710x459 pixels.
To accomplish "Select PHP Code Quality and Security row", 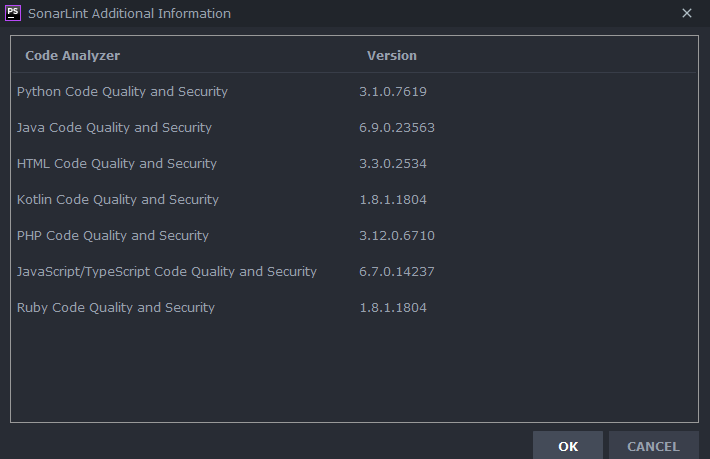I will click(113, 236).
